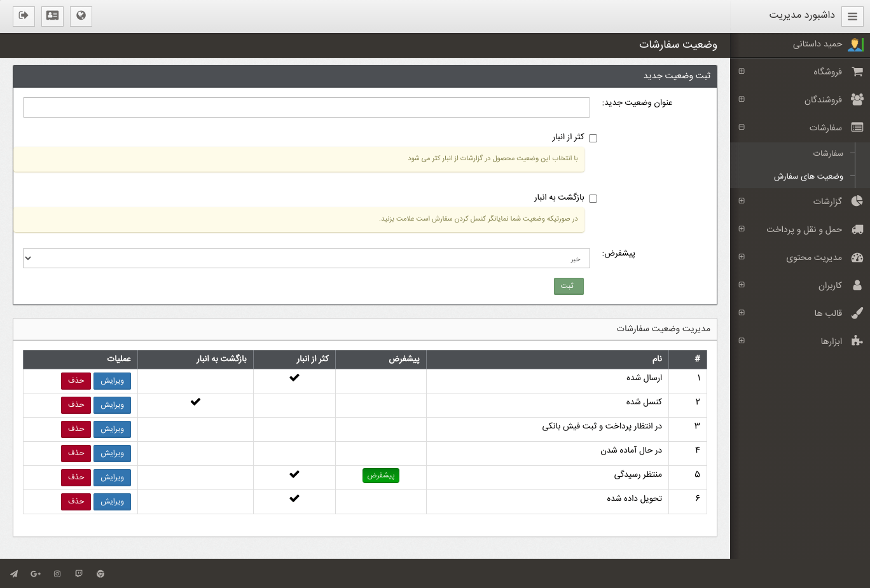Delete the کنسل شده status row

point(76,405)
